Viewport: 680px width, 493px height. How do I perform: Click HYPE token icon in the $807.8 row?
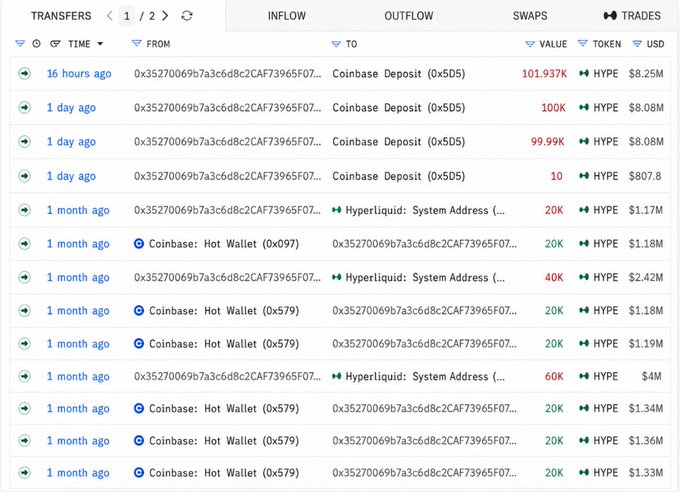pos(584,176)
